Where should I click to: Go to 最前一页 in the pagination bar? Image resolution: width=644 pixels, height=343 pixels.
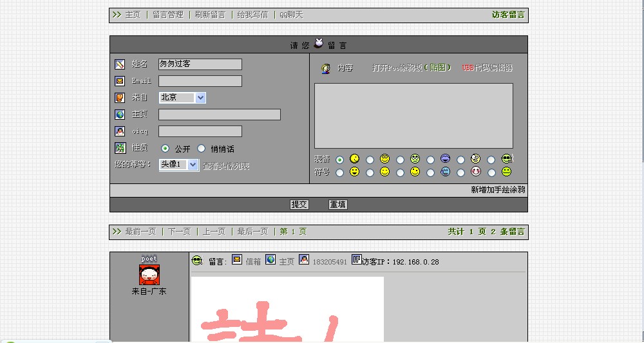(x=140, y=232)
